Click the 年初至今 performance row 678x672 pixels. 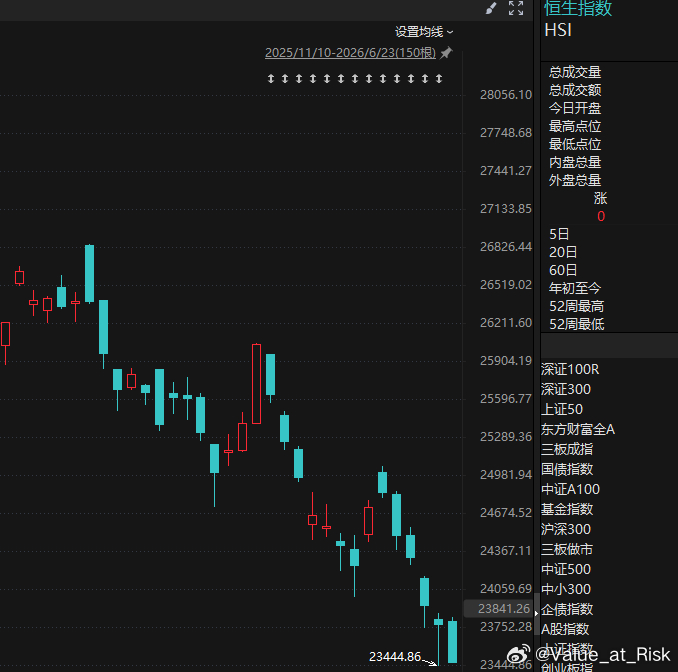tap(575, 288)
